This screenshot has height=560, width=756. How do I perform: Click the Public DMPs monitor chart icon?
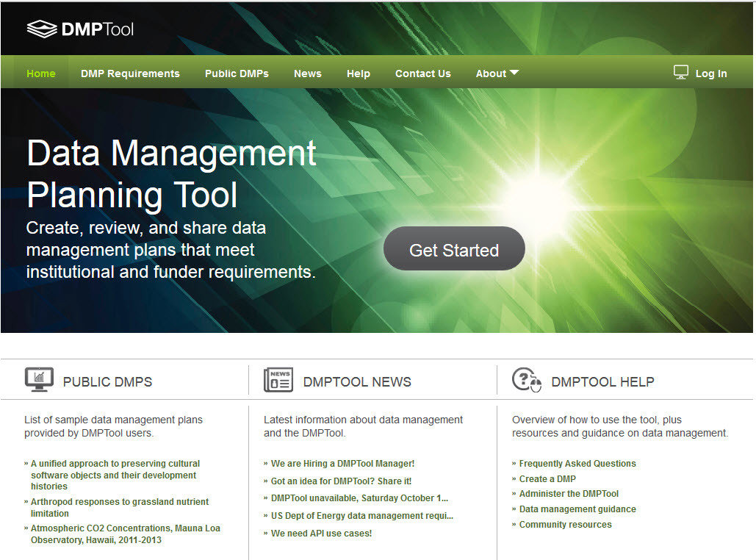[x=39, y=380]
